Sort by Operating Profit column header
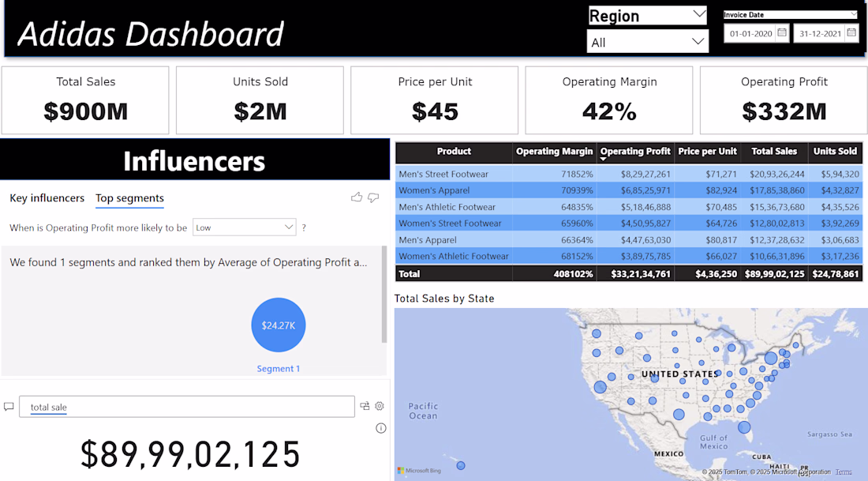The image size is (868, 481). point(635,152)
